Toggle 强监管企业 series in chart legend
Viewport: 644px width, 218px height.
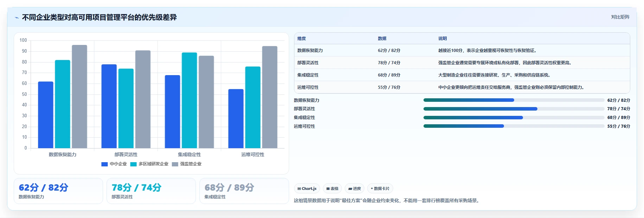[x=187, y=164]
